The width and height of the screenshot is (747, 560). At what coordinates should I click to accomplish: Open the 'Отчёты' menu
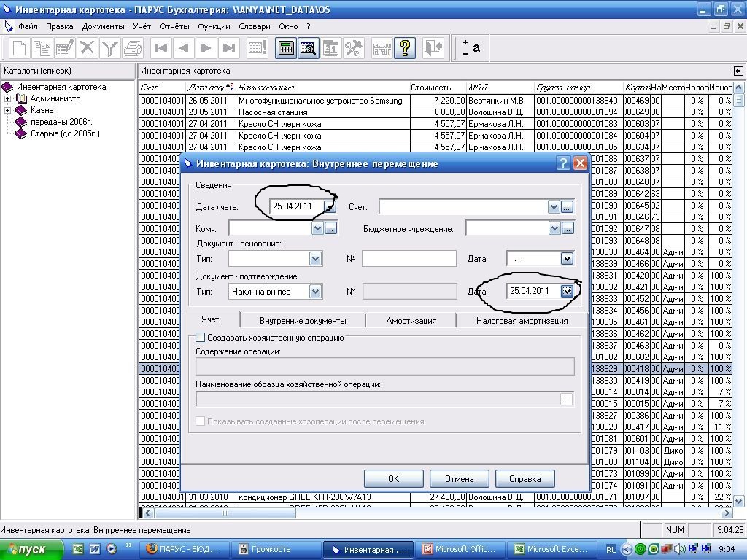pos(174,26)
